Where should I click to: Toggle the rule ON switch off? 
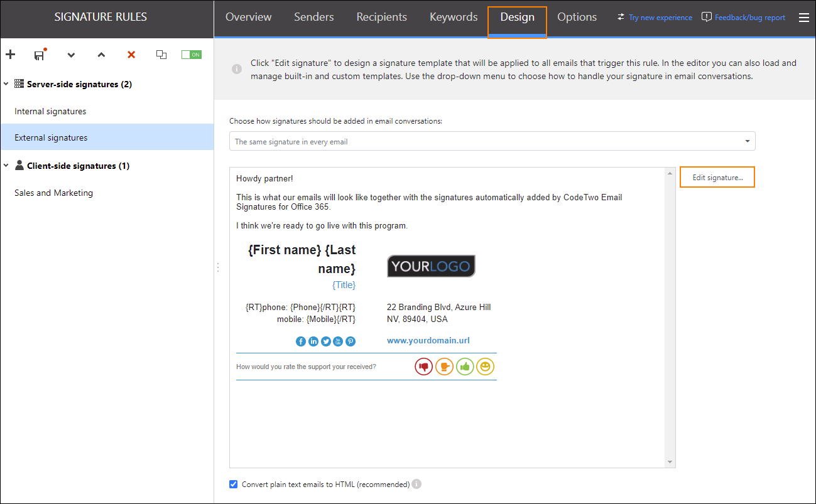pyautogui.click(x=191, y=55)
